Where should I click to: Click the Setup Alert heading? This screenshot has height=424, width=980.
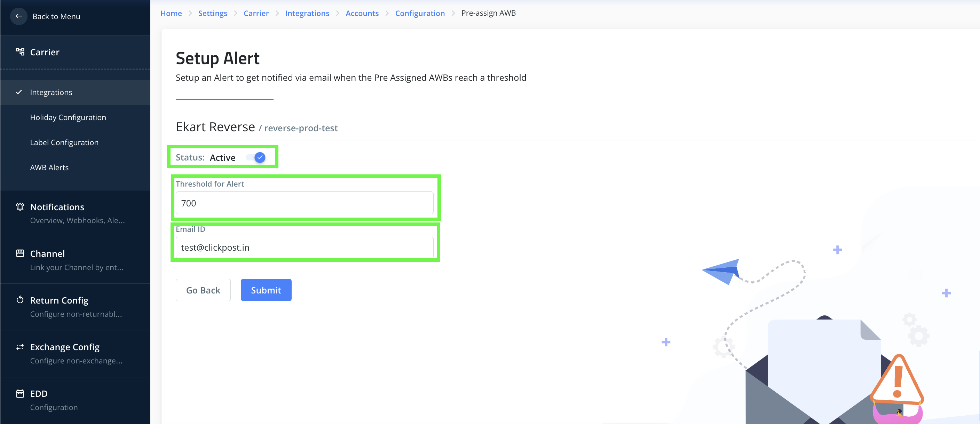218,58
